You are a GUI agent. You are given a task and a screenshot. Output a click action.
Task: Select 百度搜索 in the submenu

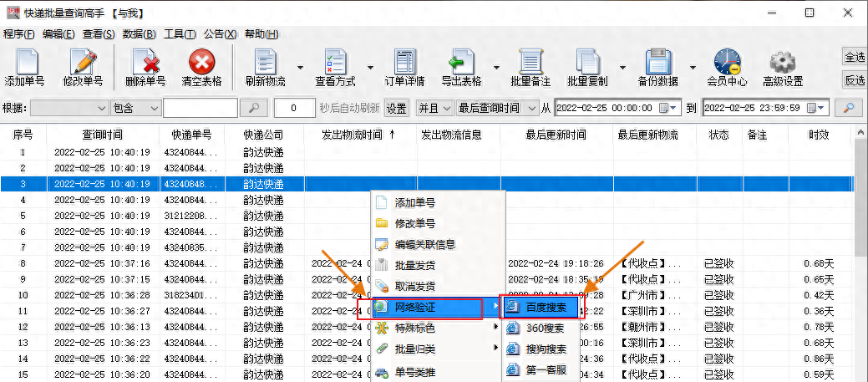click(x=546, y=308)
